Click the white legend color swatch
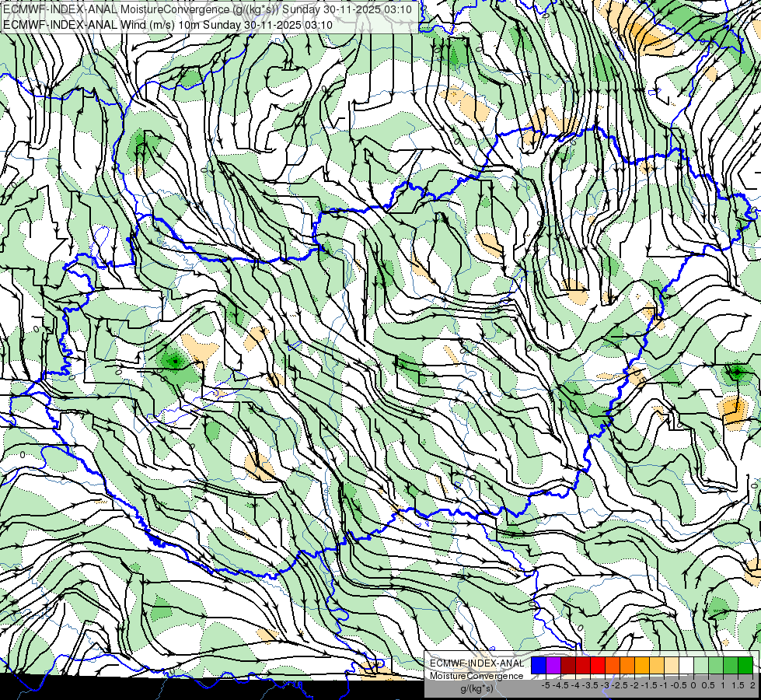Screen dimensions: 761x700 click(x=686, y=665)
